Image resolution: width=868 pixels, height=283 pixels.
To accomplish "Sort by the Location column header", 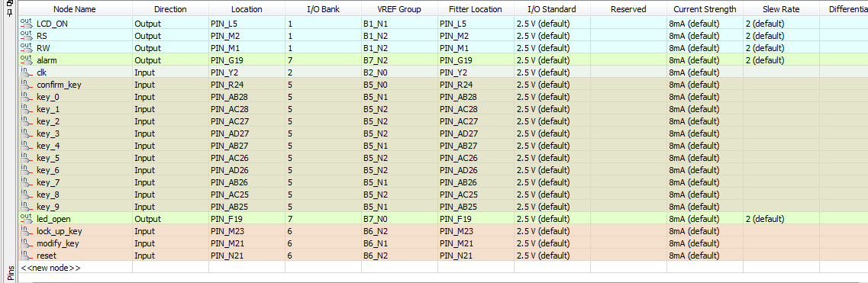I will tap(247, 9).
